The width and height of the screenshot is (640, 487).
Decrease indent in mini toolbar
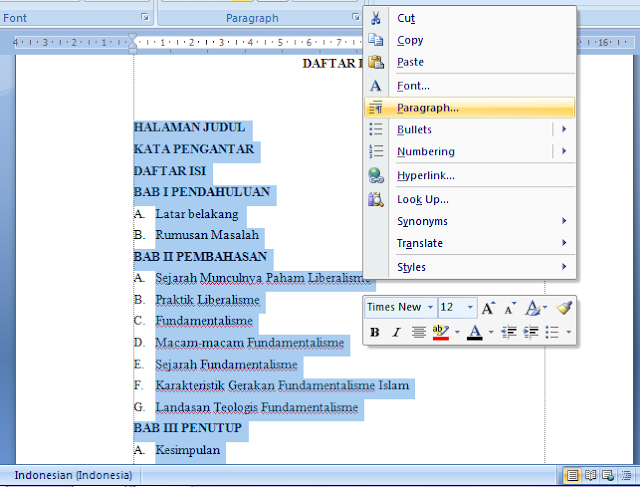[x=509, y=332]
